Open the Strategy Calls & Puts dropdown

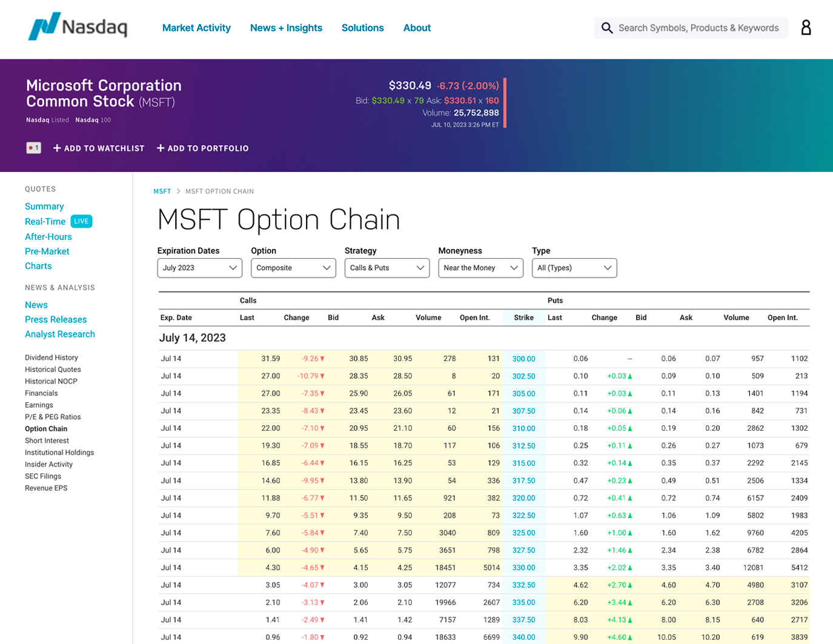click(387, 268)
